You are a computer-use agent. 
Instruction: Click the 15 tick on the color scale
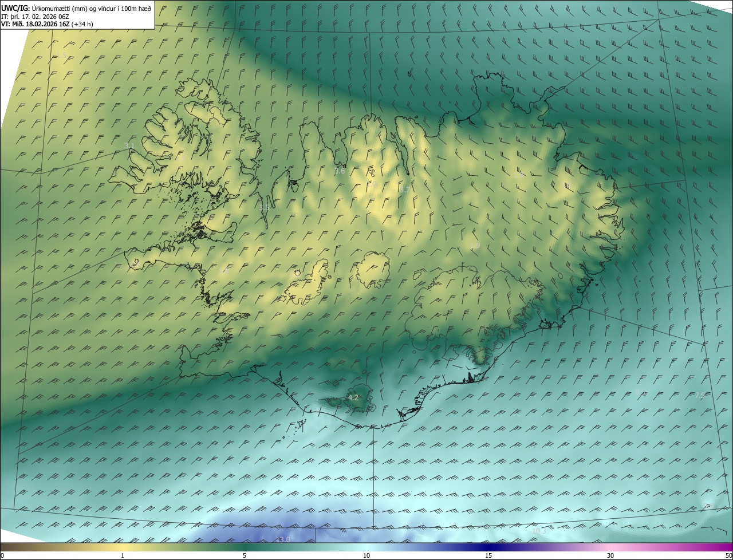click(488, 555)
